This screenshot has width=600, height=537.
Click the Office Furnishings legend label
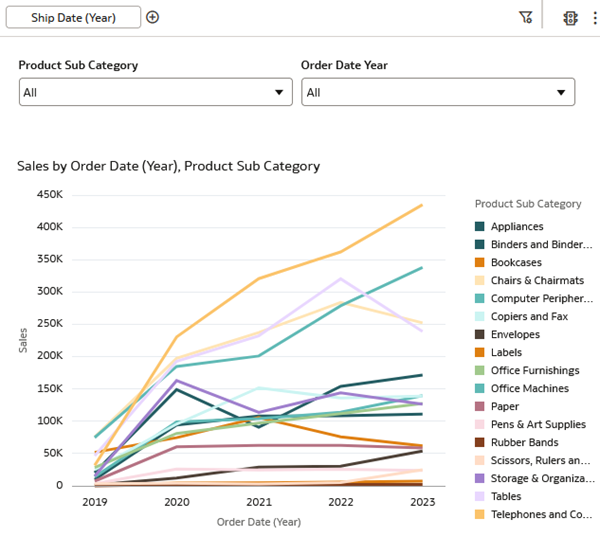tap(535, 371)
